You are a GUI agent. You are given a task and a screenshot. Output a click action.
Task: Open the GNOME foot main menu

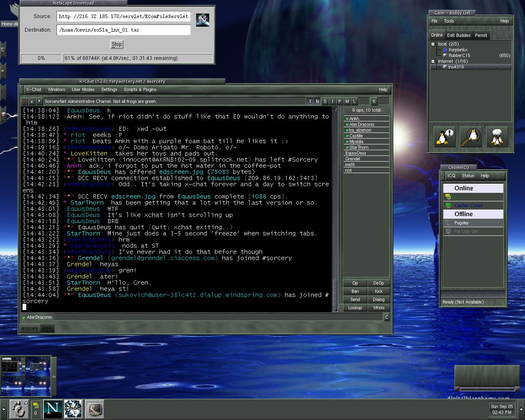tap(19, 409)
